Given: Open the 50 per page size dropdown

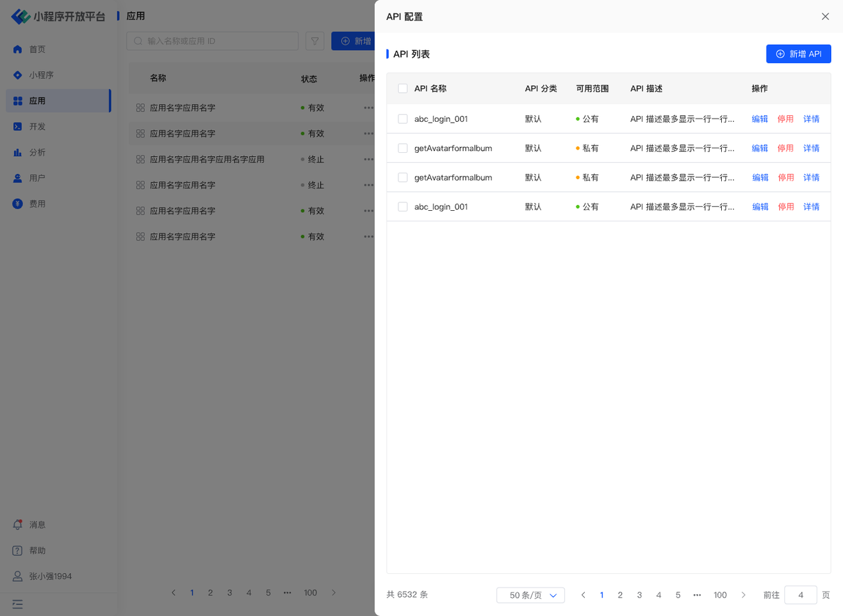Looking at the screenshot, I should pos(531,595).
